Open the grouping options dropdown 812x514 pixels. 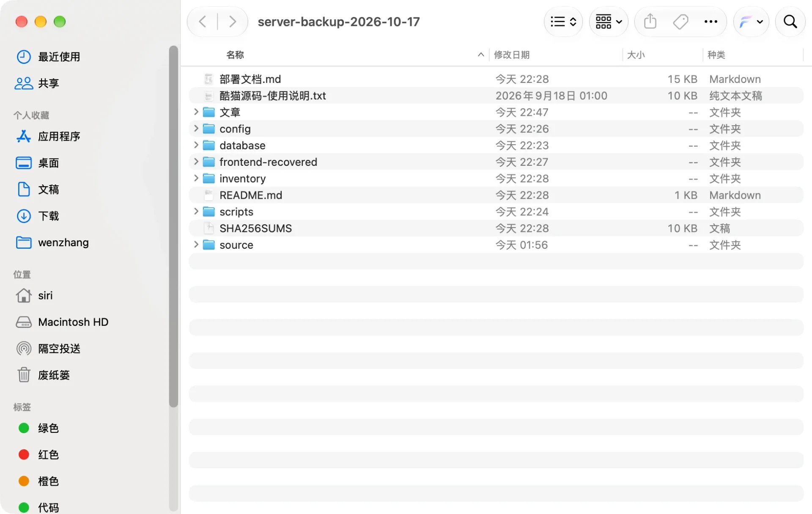(x=609, y=22)
